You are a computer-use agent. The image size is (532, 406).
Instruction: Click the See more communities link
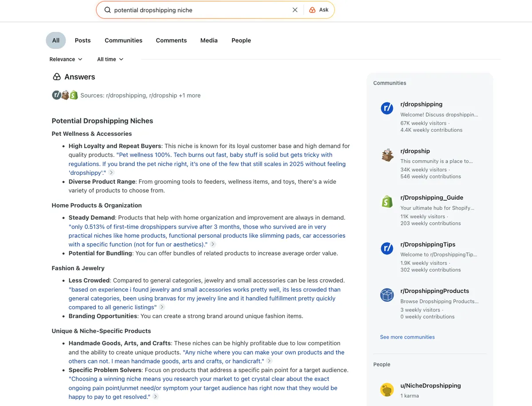407,337
